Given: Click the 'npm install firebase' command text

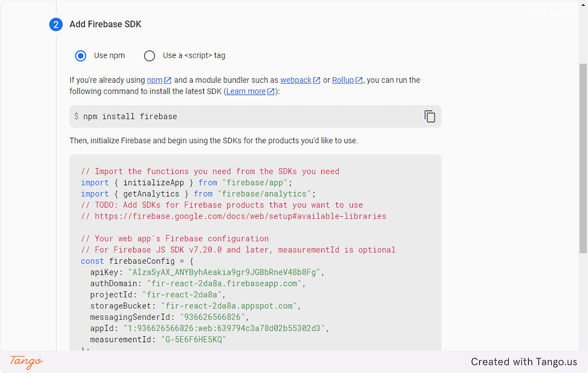Looking at the screenshot, I should 130,116.
